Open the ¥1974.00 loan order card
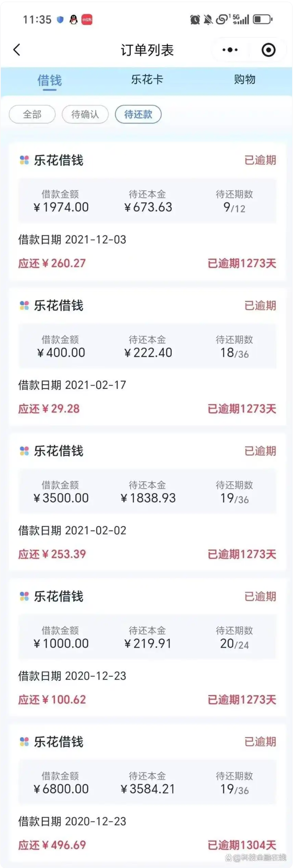Image resolution: width=295 pixels, height=868 pixels. 147,212
